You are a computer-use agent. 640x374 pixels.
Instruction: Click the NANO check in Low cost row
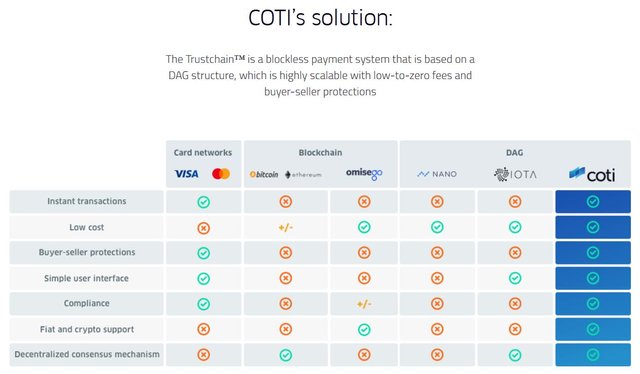pyautogui.click(x=437, y=227)
